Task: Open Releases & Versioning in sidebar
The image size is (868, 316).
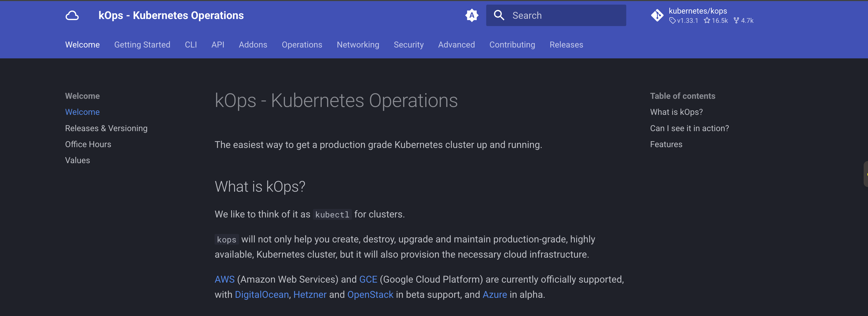Action: 106,128
